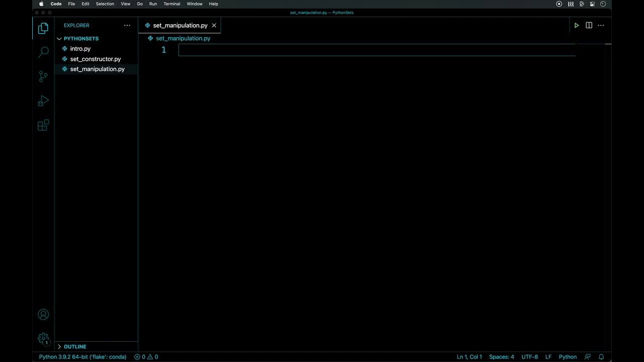Open set_constructor.py in the explorer
Viewport: 644px width, 362px height.
95,59
